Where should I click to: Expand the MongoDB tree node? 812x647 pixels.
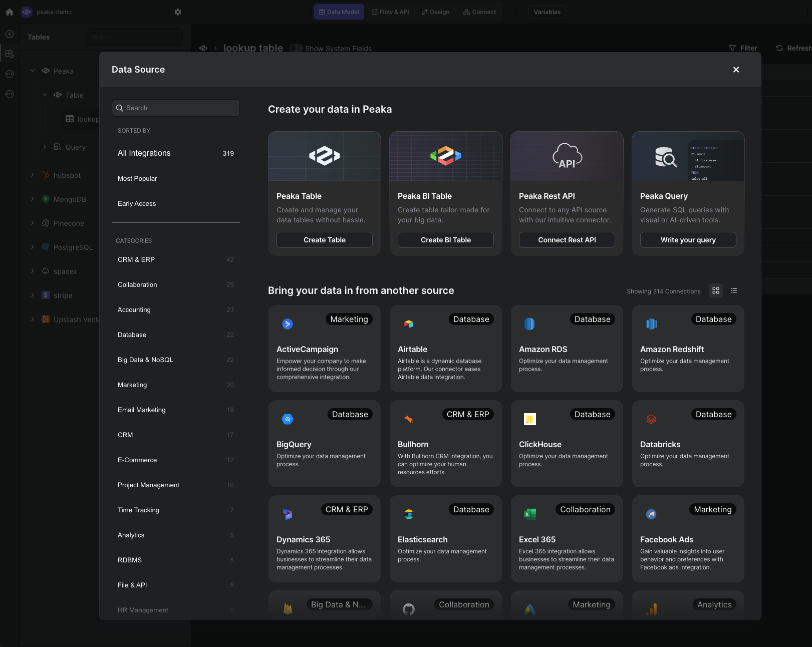tap(33, 199)
